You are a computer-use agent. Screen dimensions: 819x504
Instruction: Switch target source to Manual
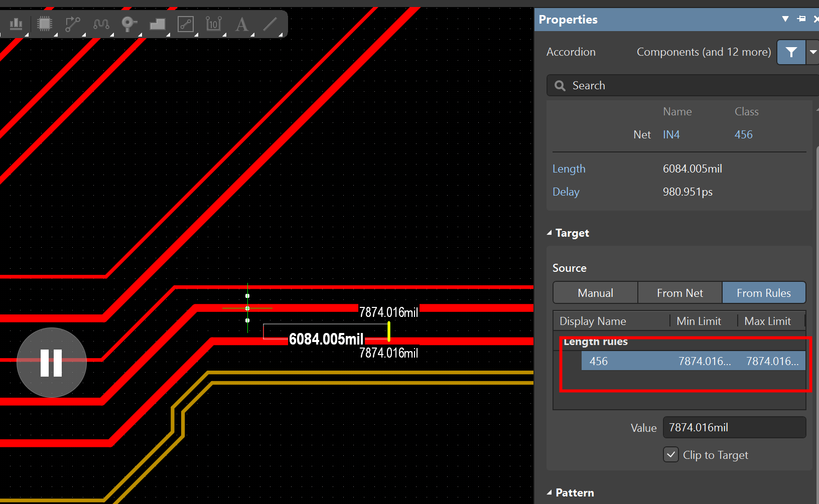coord(595,293)
